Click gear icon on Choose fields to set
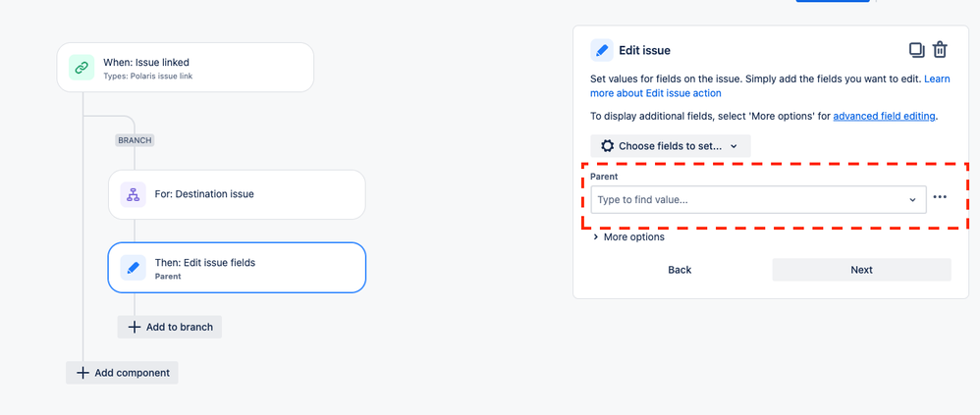The image size is (980, 415). click(608, 146)
